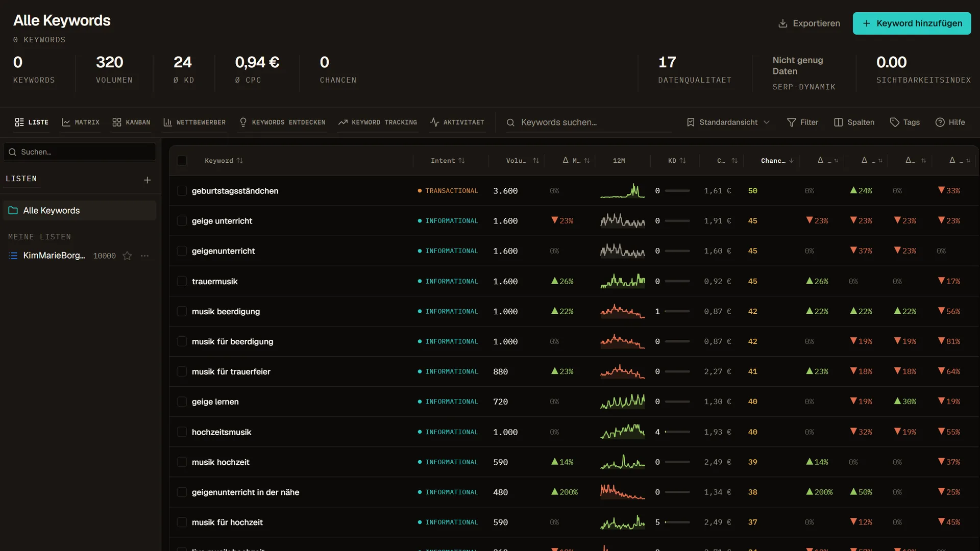
Task: Click the Chancen value 45 for trauermusik
Action: point(753,282)
